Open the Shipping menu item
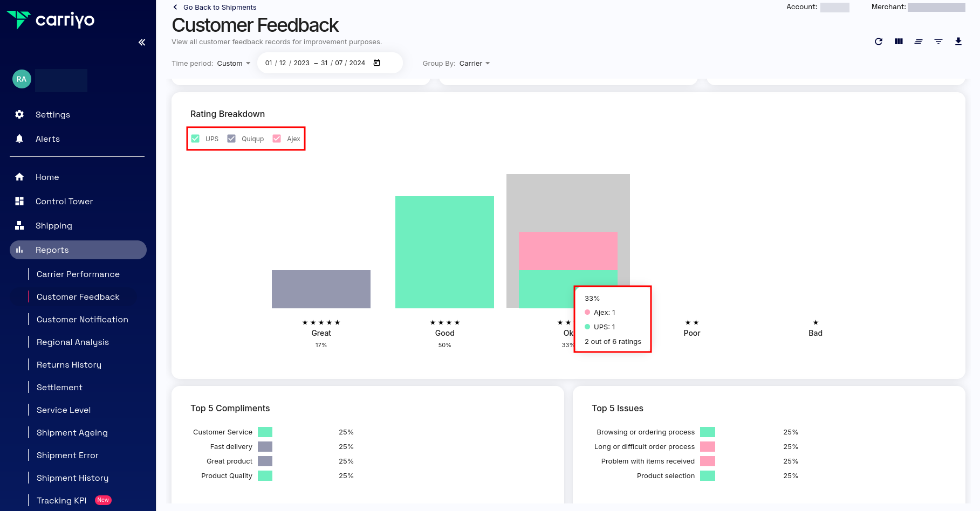The width and height of the screenshot is (980, 511). point(54,225)
